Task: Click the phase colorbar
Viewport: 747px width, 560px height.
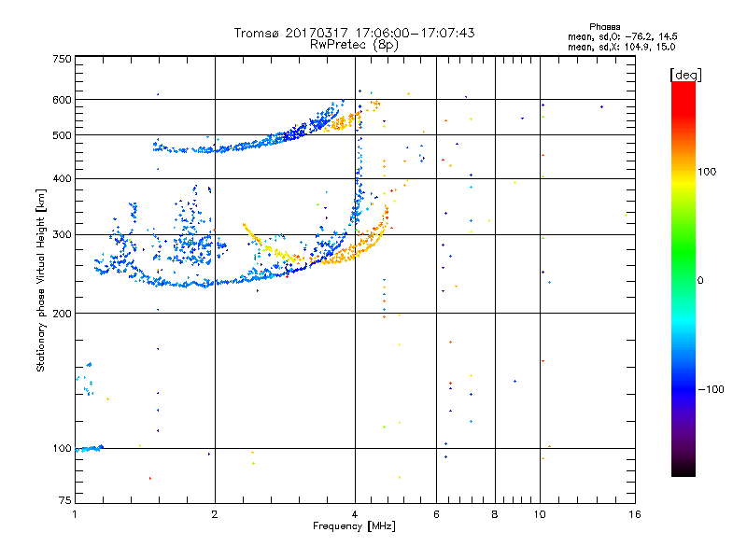Action: coord(684,278)
